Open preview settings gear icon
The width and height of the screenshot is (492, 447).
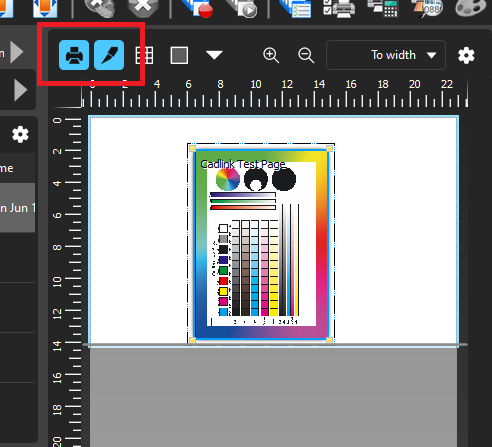point(466,55)
